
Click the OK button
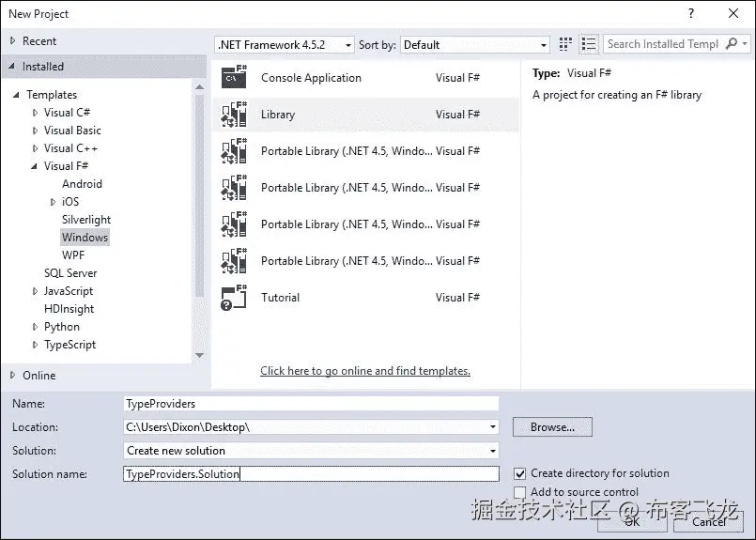pyautogui.click(x=632, y=521)
